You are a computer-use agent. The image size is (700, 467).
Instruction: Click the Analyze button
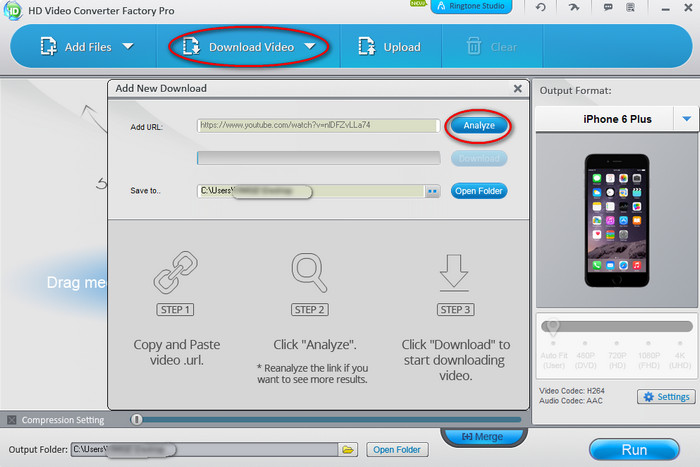[x=479, y=125]
